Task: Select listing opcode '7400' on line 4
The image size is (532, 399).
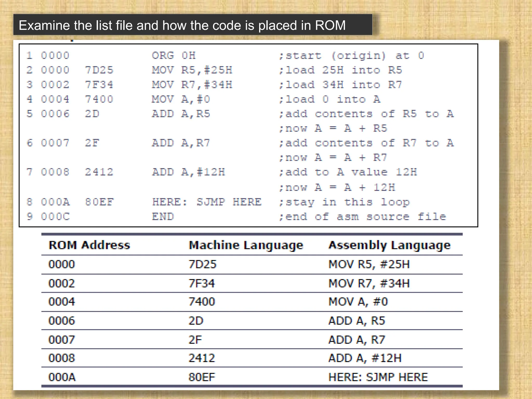Action: 99,99
